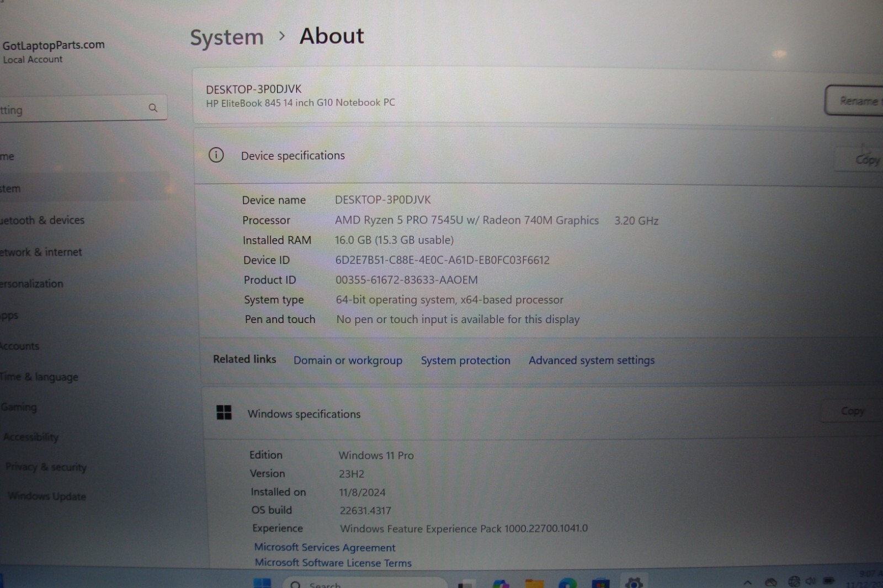This screenshot has width=883, height=588.
Task: Click the Windows 11 Pro edition value
Action: 376,455
